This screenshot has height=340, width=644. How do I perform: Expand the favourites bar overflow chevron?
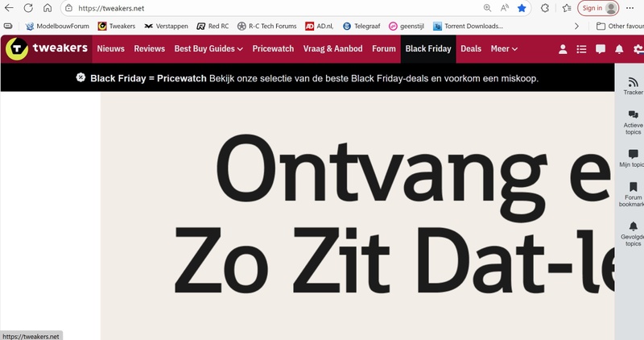(x=576, y=26)
